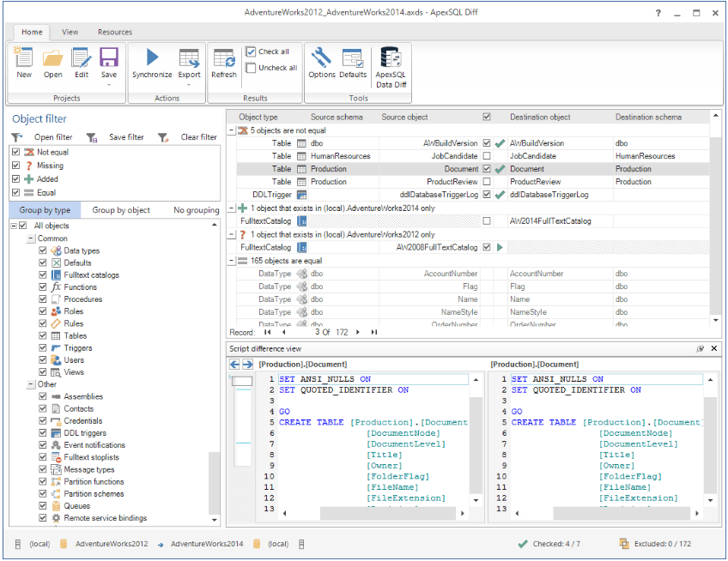Viewport: 728px width, 561px height.
Task: Collapse the All objects tree node
Action: [x=14, y=226]
